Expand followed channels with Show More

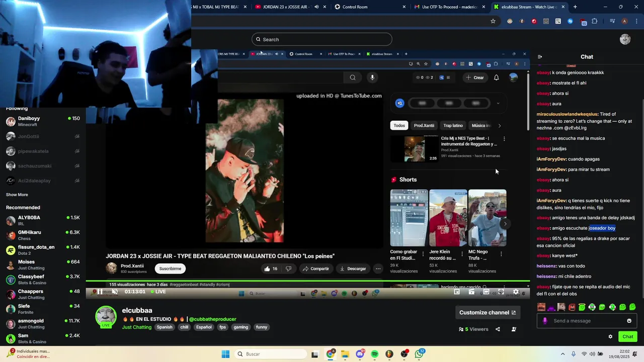pyautogui.click(x=17, y=195)
